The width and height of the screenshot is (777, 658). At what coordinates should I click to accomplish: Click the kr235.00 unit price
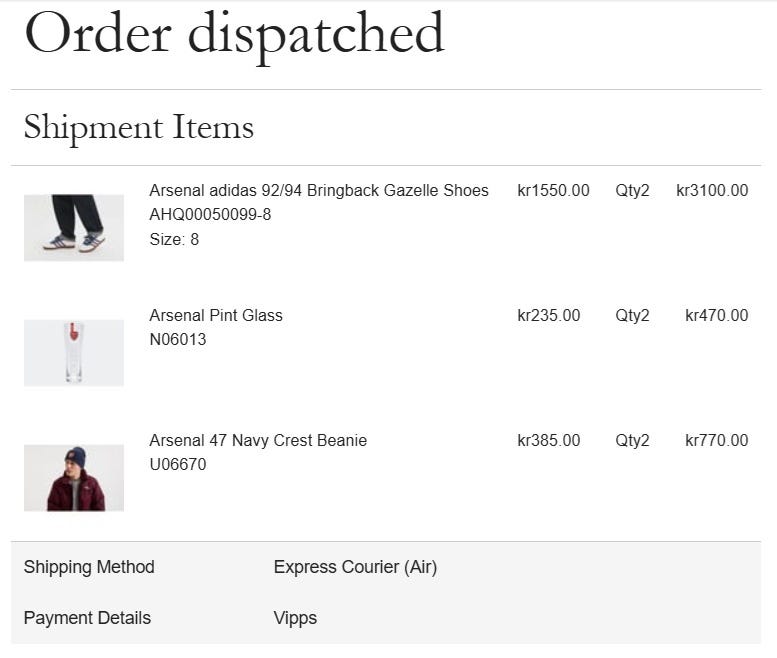tap(548, 315)
